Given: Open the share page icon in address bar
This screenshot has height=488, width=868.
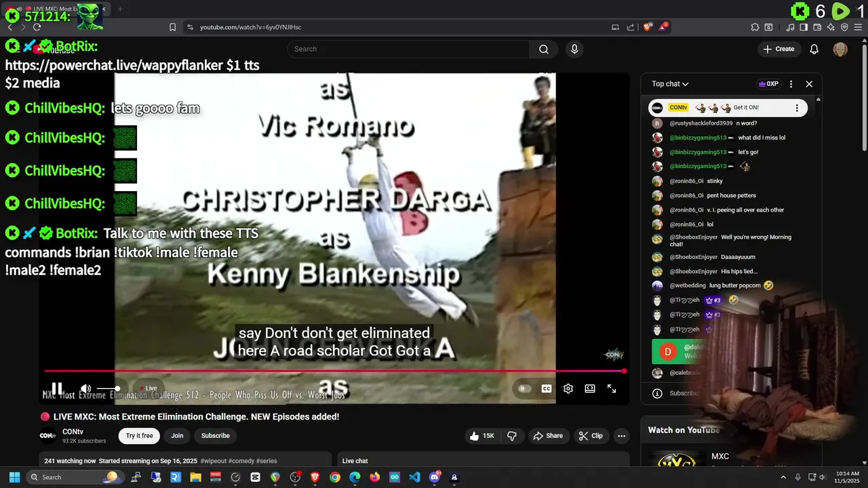Looking at the screenshot, I should (631, 27).
